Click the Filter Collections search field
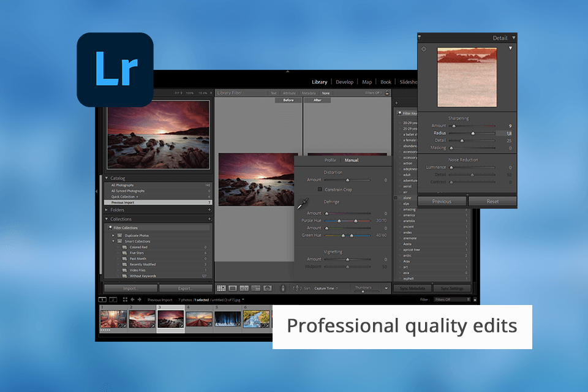This screenshot has width=588, height=392. coord(158,228)
